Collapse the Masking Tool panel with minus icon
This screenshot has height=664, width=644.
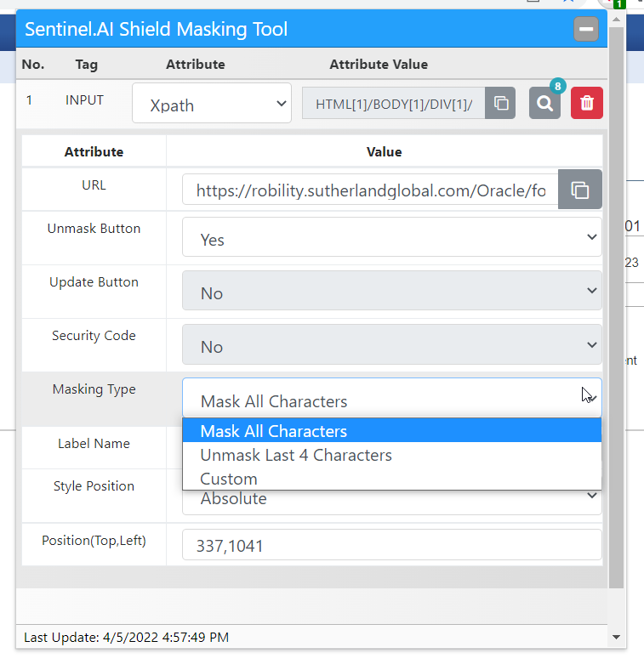tap(585, 30)
